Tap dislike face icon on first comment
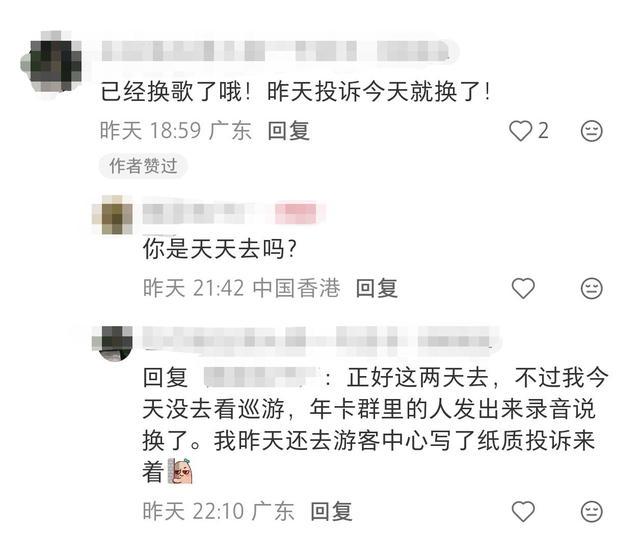The width and height of the screenshot is (640, 556). (591, 131)
